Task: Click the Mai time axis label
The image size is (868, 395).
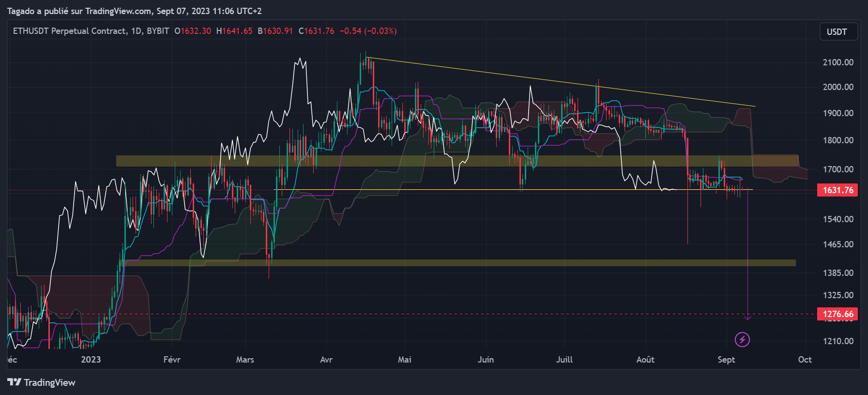Action: click(x=405, y=360)
